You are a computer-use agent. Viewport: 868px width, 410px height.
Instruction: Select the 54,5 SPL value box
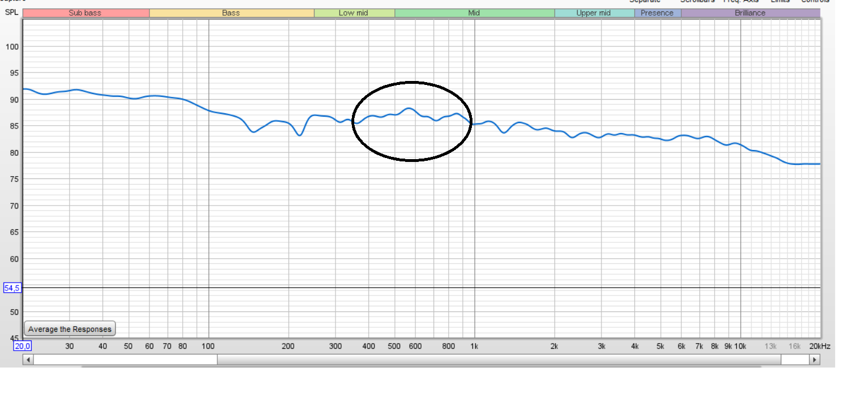12,288
